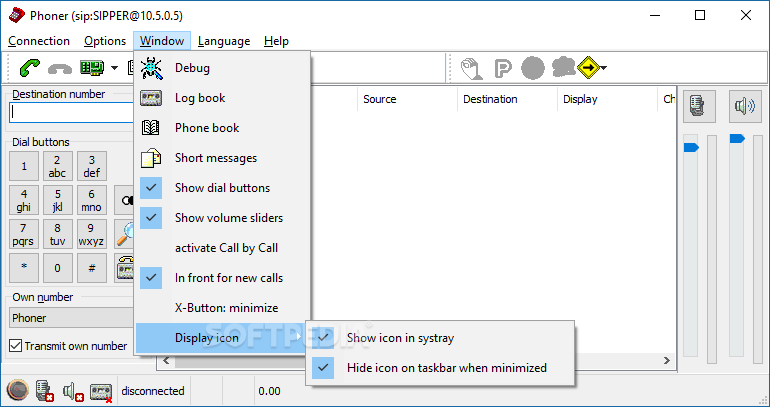Select Phone book menu entry
This screenshot has height=407, width=770.
click(x=222, y=128)
